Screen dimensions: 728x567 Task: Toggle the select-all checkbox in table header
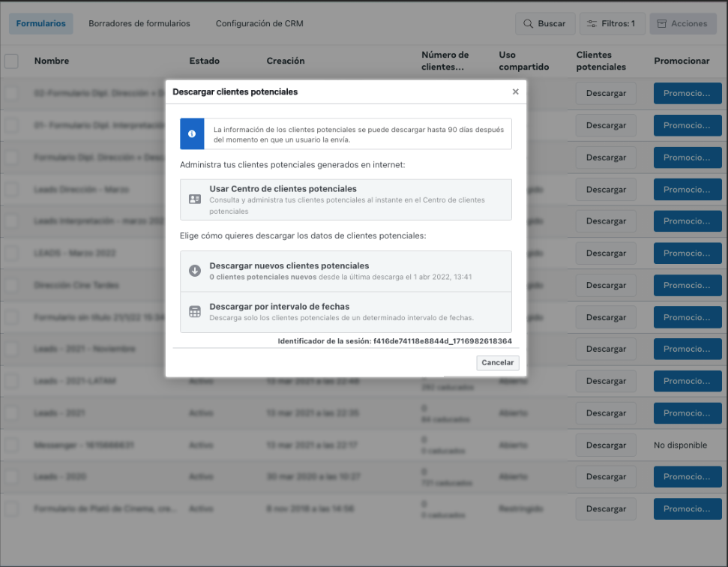point(11,61)
